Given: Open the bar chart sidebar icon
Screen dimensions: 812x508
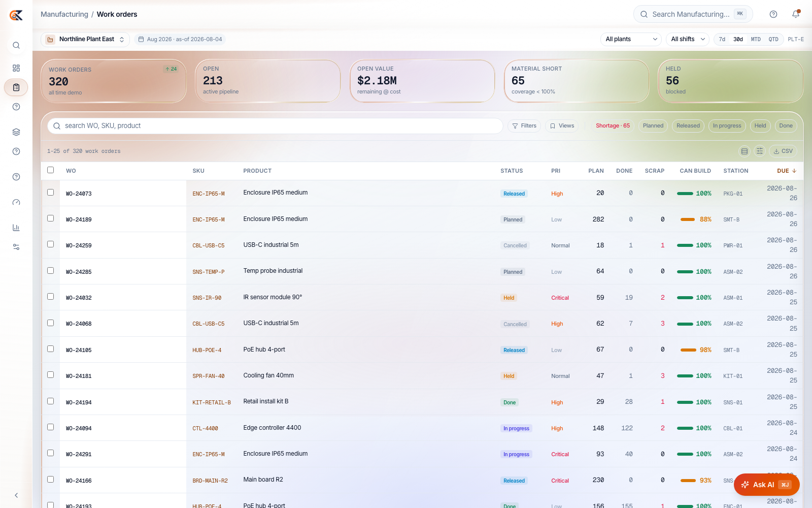Looking at the screenshot, I should click(16, 228).
